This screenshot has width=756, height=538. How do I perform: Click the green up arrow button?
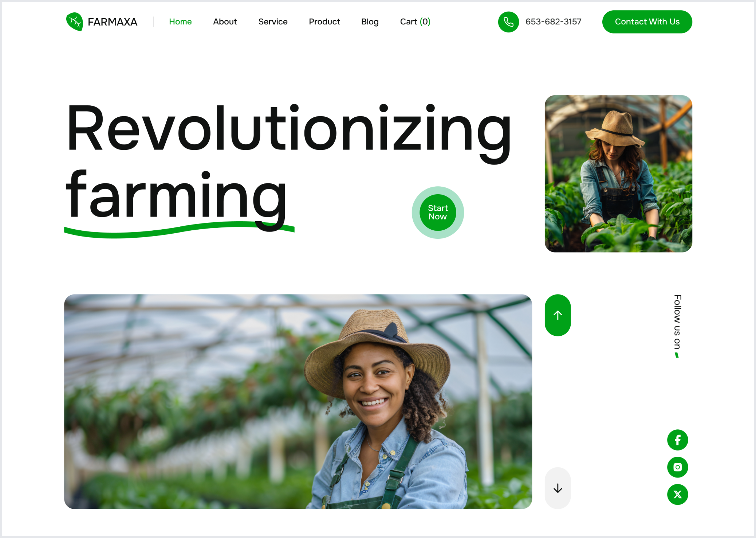click(558, 315)
